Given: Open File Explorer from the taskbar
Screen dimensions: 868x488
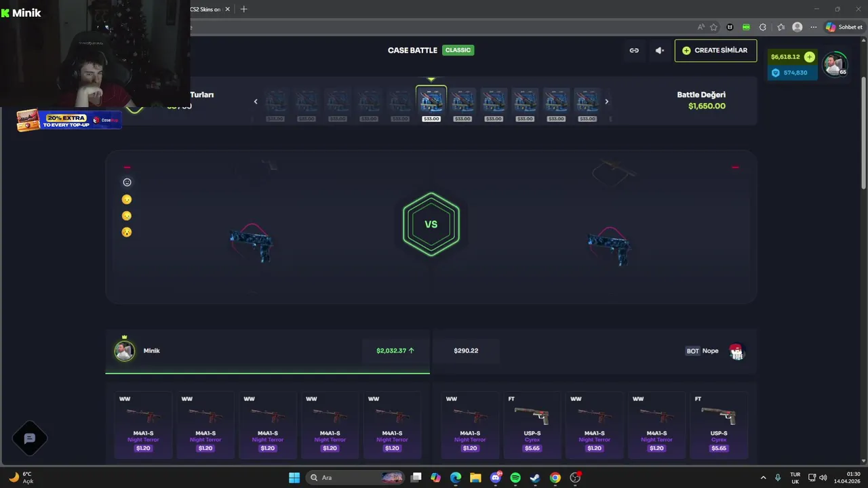Looking at the screenshot, I should click(475, 478).
